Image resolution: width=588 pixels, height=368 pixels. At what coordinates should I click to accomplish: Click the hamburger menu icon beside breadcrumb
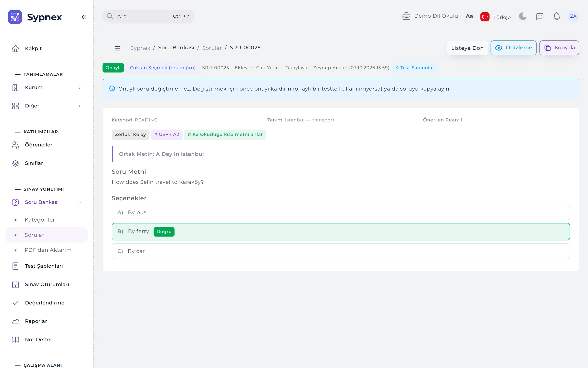pos(118,48)
